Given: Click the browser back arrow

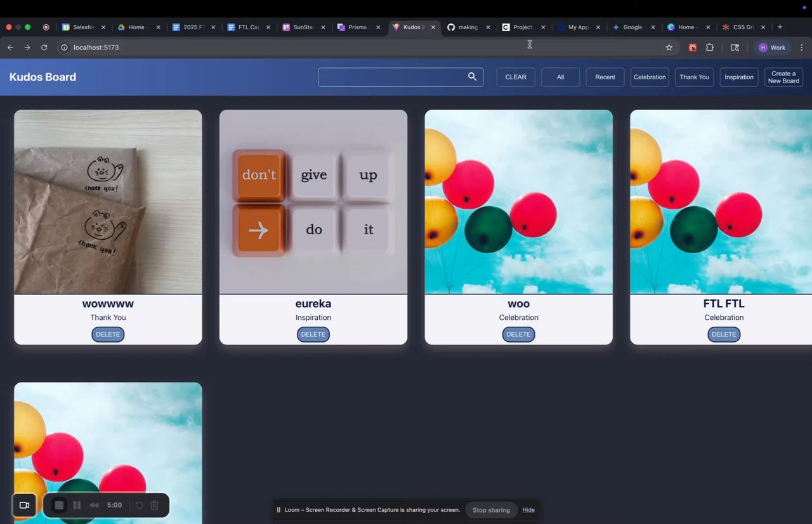Looking at the screenshot, I should (x=10, y=48).
